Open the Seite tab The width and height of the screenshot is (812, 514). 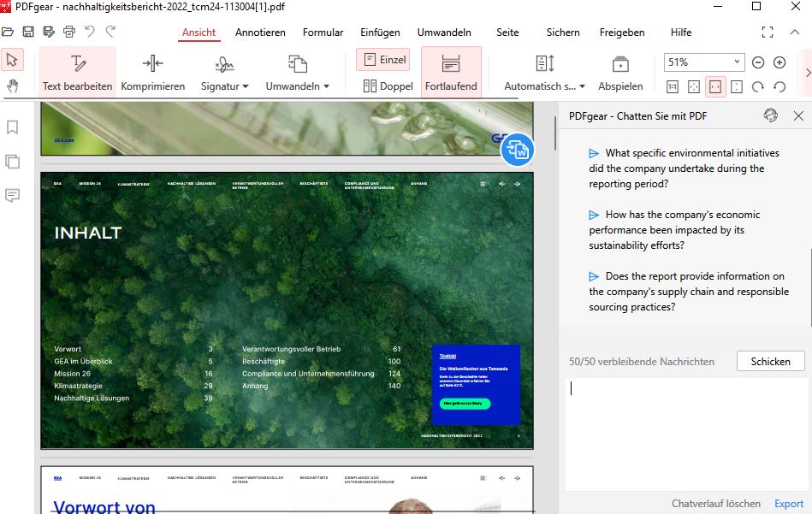[x=507, y=32]
